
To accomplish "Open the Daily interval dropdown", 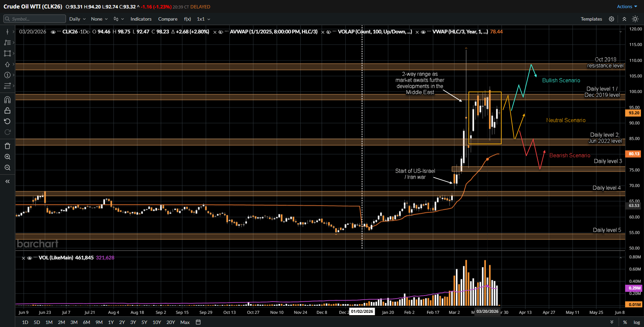I will (x=77, y=19).
